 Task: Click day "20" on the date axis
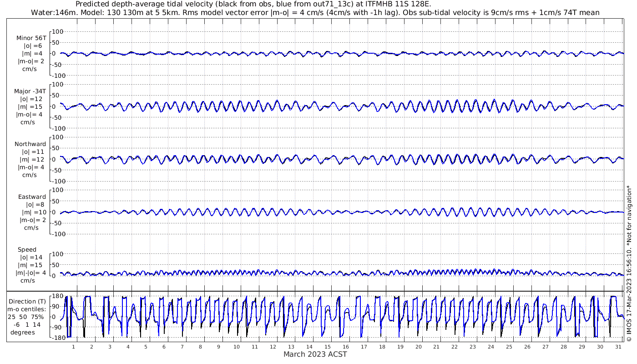[x=418, y=347]
